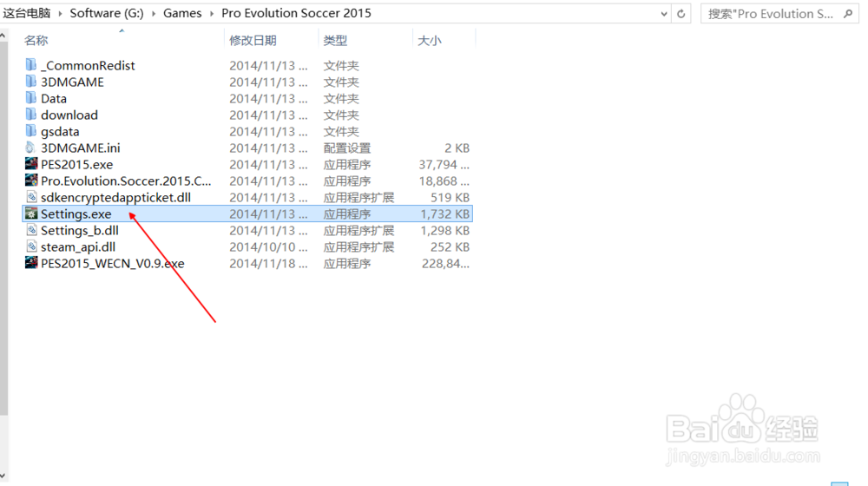Select the gsdata folder name

60,132
